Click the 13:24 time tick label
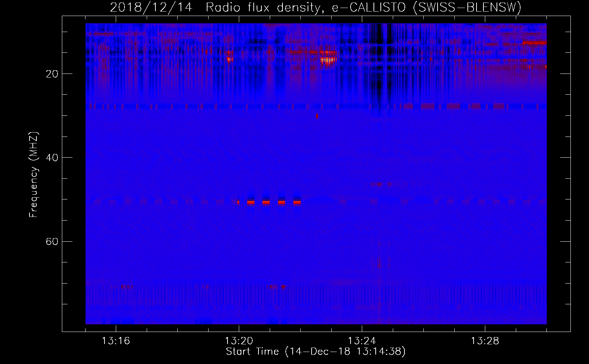589x364 pixels. pos(362,341)
